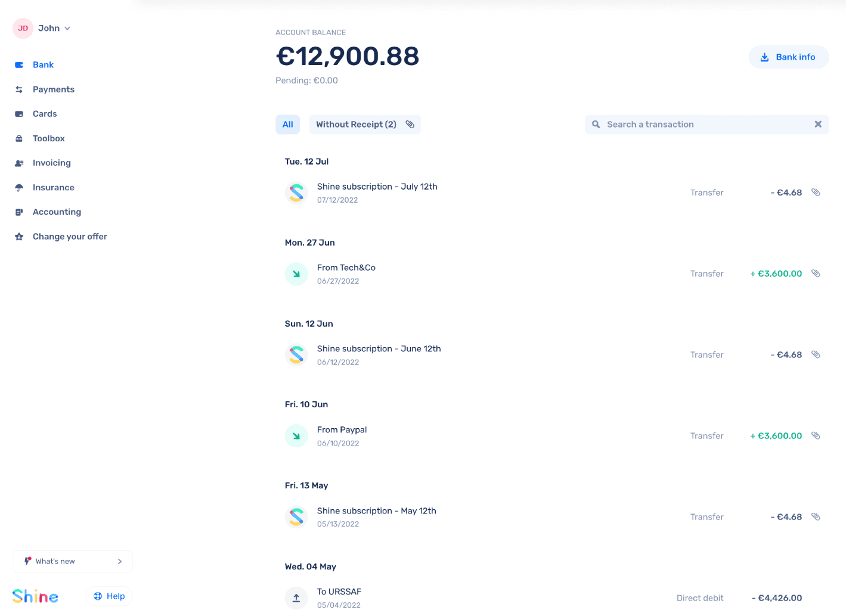Select the All transactions filter
Image resolution: width=846 pixels, height=616 pixels.
click(x=287, y=125)
